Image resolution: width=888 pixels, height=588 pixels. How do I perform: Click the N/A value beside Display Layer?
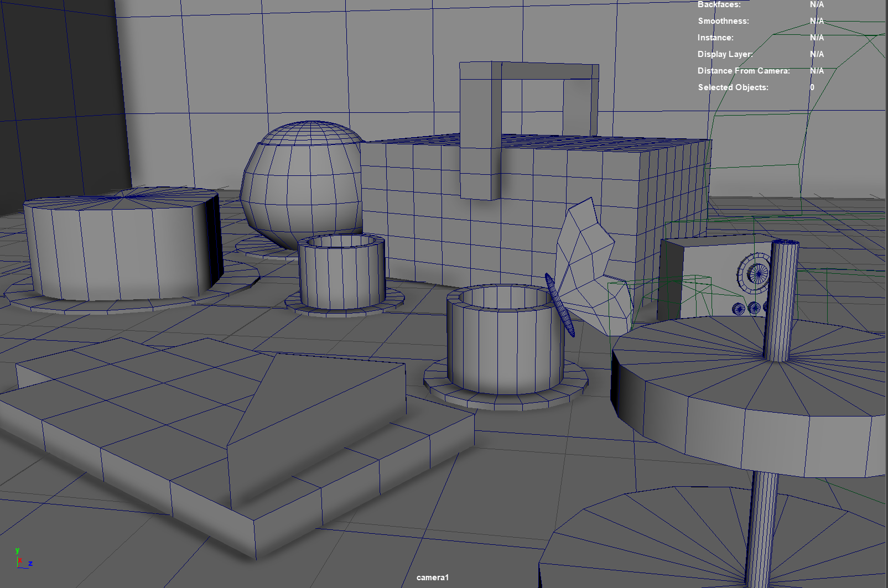click(x=817, y=54)
